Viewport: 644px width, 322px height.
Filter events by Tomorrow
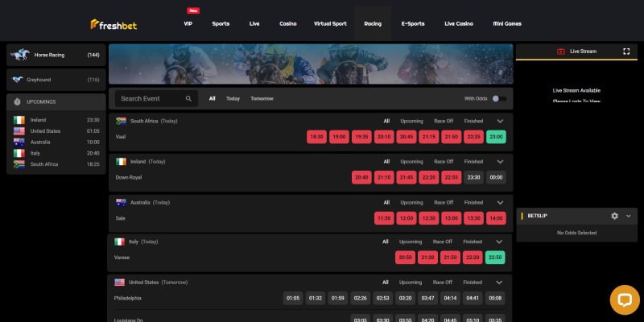(262, 99)
